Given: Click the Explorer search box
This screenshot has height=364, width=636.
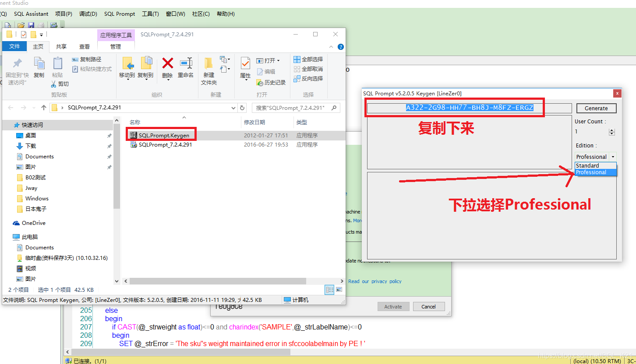Looking at the screenshot, I should point(296,108).
